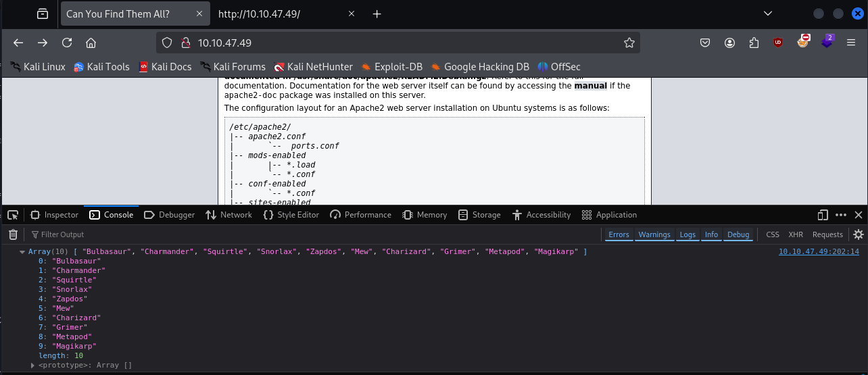Pick an element with the DevTools picker icon
The image size is (868, 375).
[x=13, y=215]
